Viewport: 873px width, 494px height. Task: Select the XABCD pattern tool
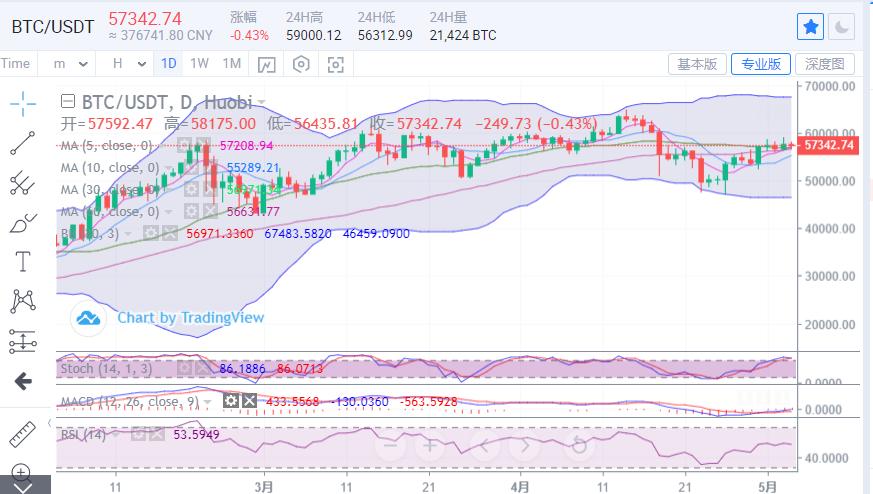(x=23, y=301)
